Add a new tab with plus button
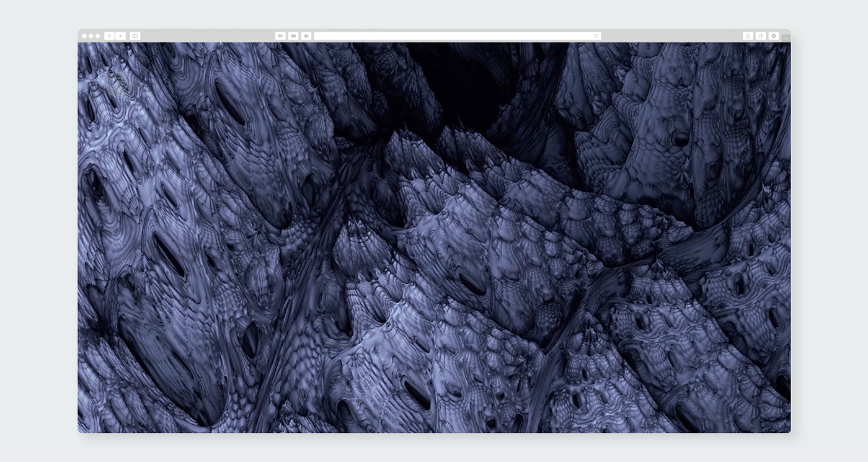The image size is (868, 462). click(786, 39)
